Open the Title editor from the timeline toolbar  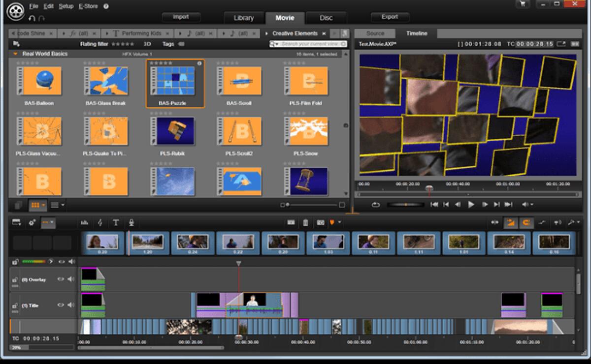coord(116,222)
